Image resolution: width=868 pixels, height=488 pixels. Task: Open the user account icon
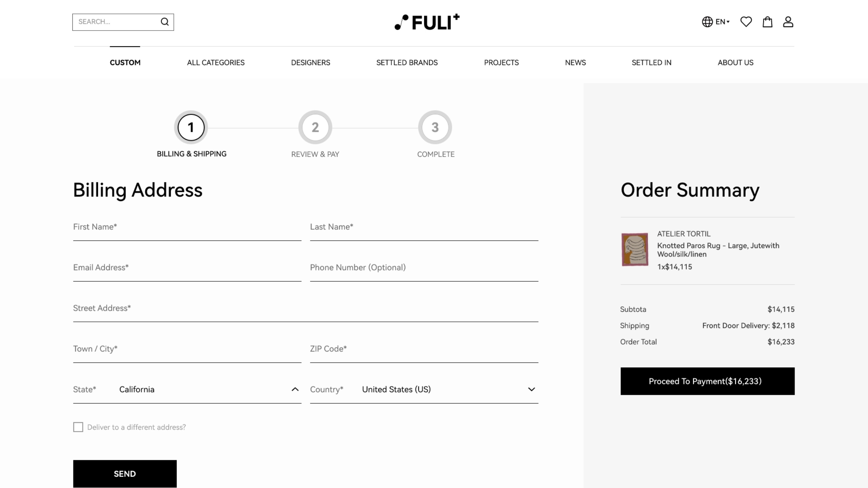(x=788, y=22)
